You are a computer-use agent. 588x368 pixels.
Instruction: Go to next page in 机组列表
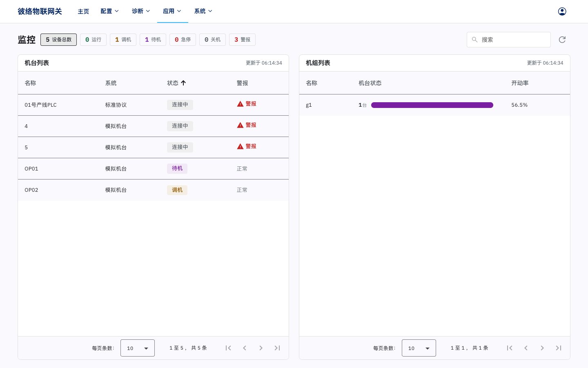[542, 348]
